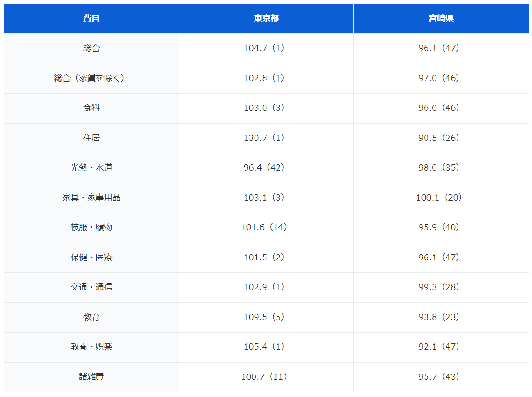
Task: Click the 90.5 (26) cell
Action: pos(441,138)
